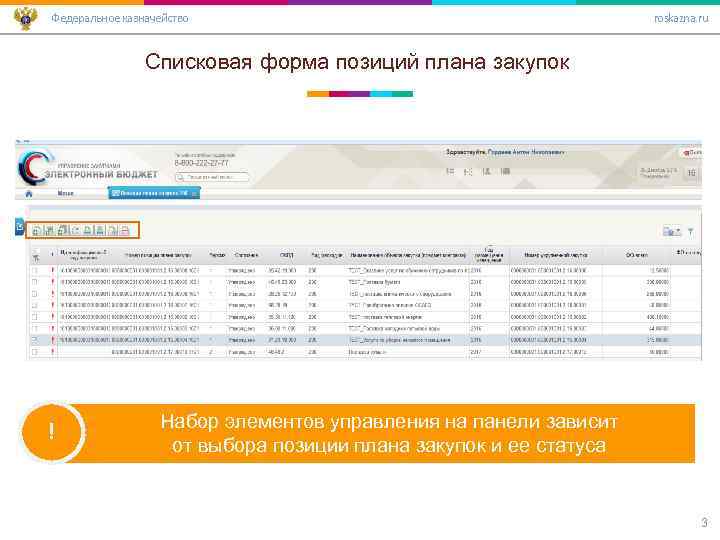Click the second icon in the highlighted toolbar

pyautogui.click(x=49, y=230)
